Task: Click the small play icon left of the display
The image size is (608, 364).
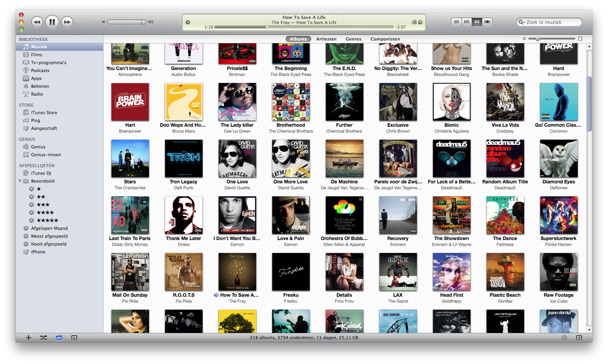Action: [x=188, y=22]
